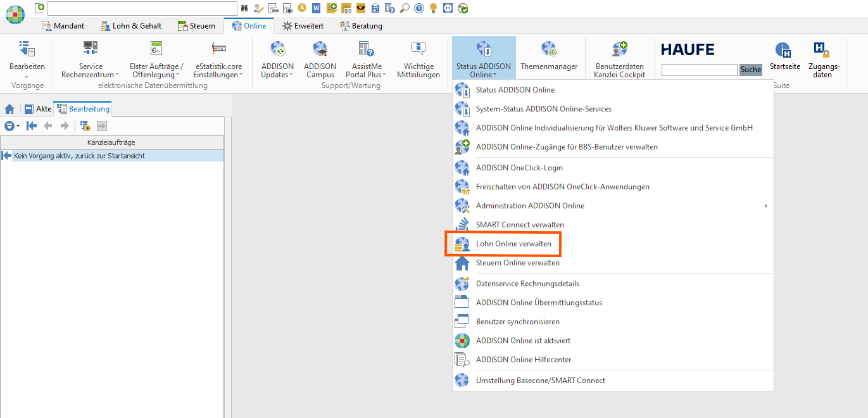Click into the Haufe search field

[700, 70]
